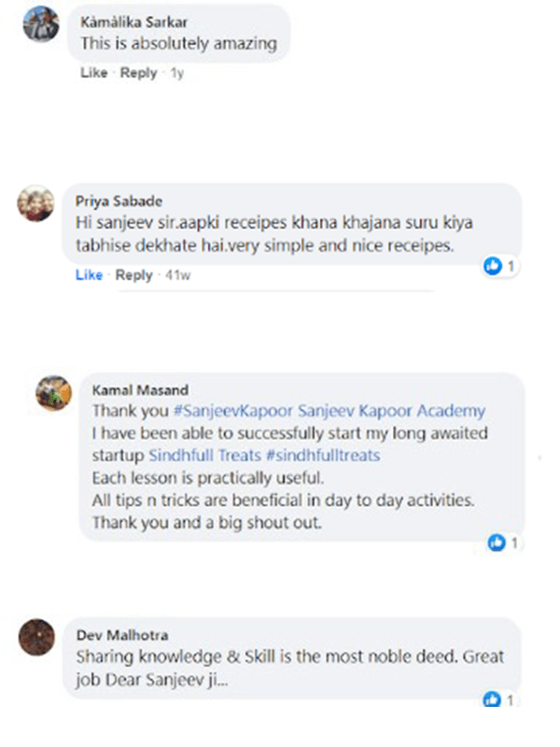Image resolution: width=560 pixels, height=747 pixels.
Task: Reply to Kamalika Sarkar's comment
Action: coord(138,73)
